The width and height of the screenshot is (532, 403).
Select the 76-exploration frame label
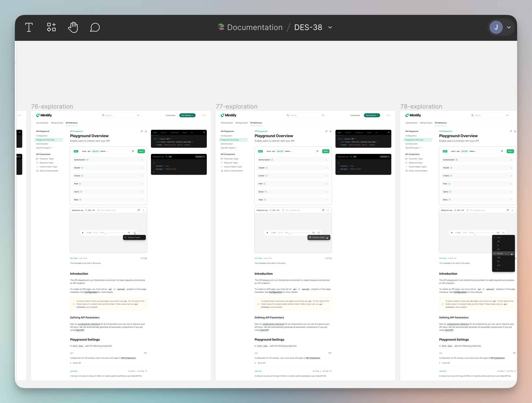52,106
